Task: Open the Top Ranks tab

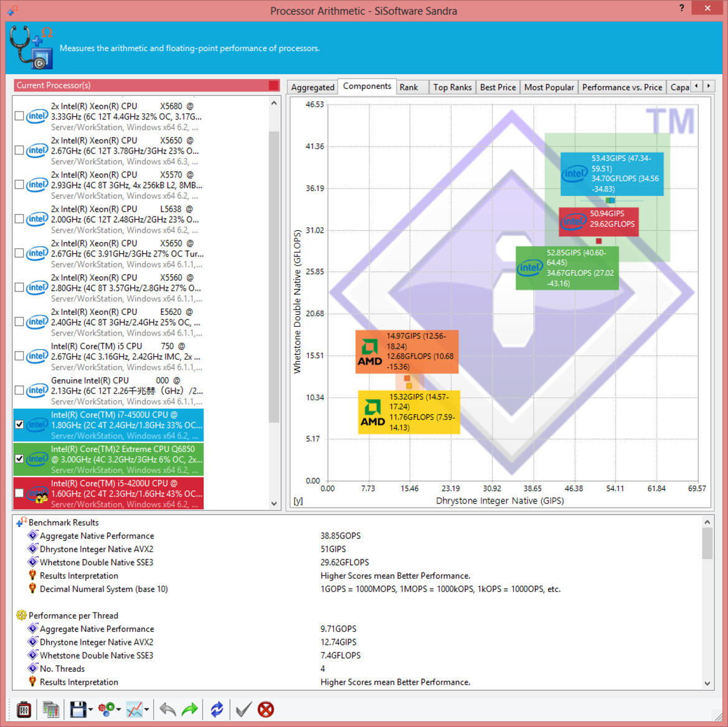Action: pos(452,87)
